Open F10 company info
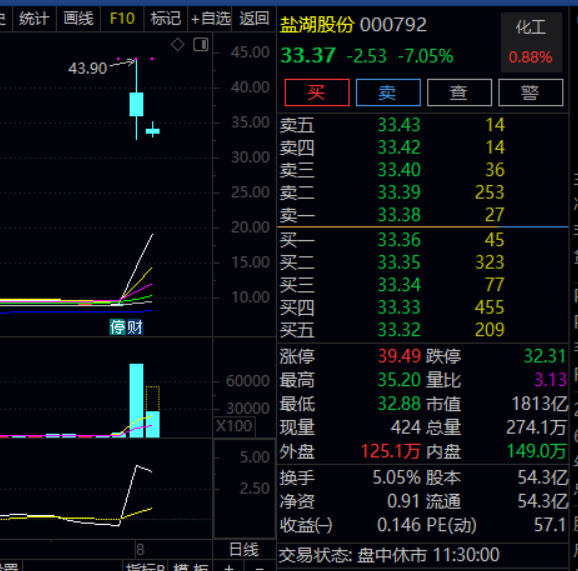578x571 pixels. coord(122,18)
